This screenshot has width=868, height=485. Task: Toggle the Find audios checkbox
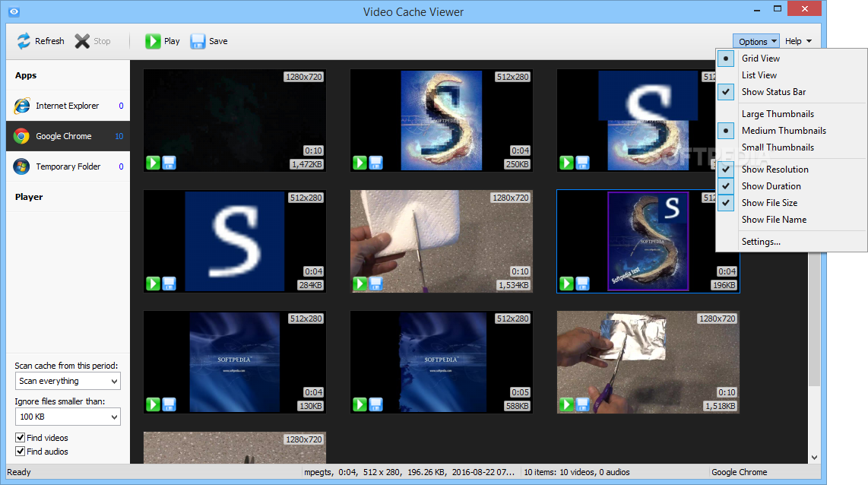coord(20,452)
